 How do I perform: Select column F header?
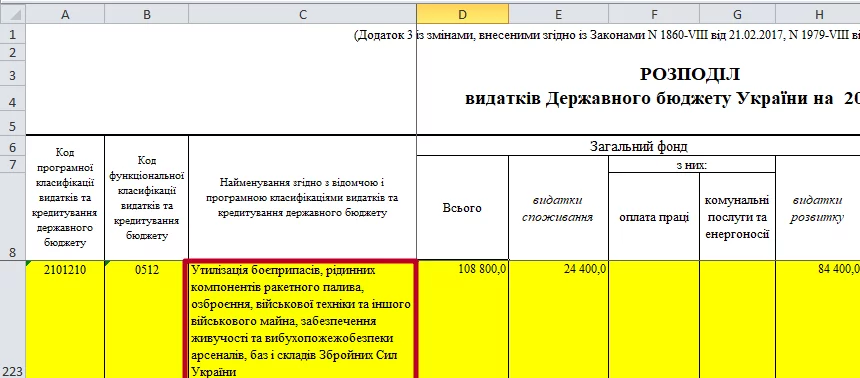pos(654,15)
